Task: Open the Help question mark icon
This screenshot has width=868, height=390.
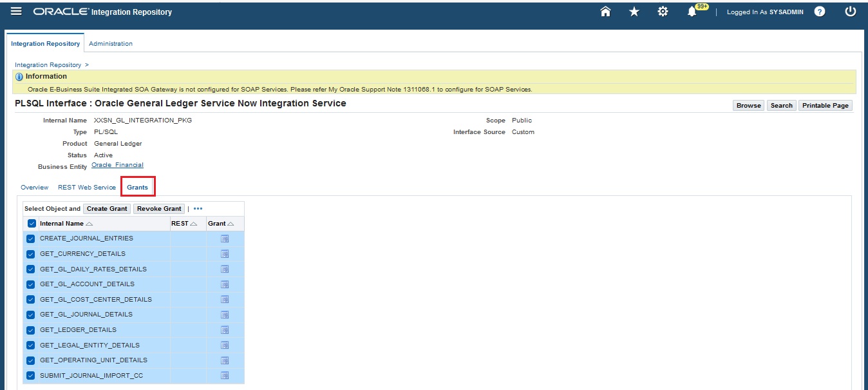Action: [820, 12]
